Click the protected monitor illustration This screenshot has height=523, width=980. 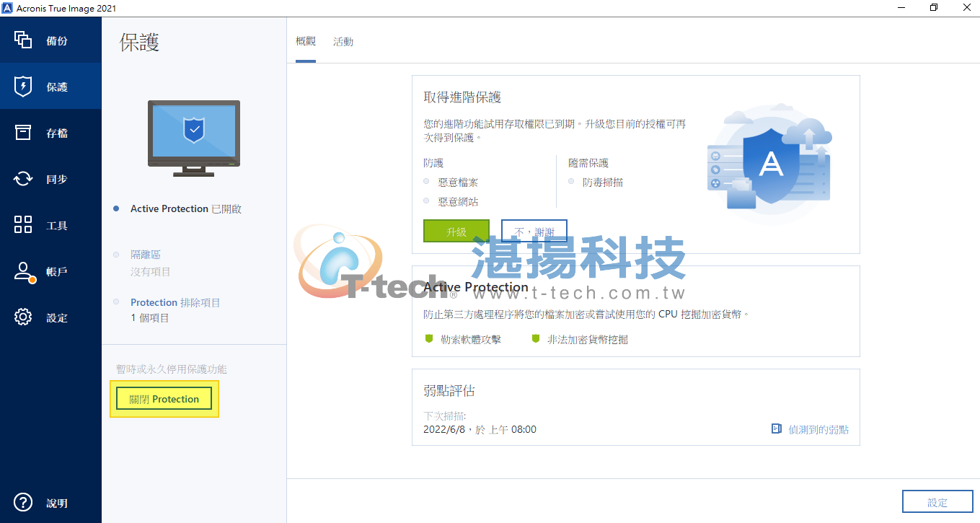(194, 138)
